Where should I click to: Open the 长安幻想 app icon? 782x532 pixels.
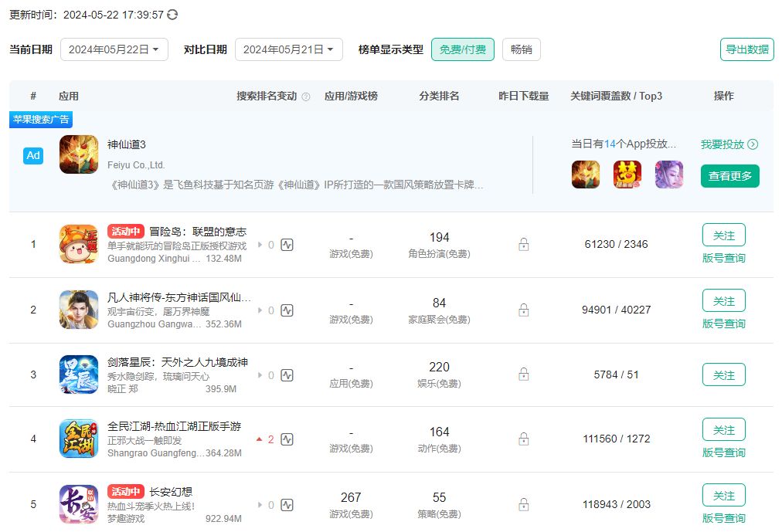pyautogui.click(x=79, y=504)
